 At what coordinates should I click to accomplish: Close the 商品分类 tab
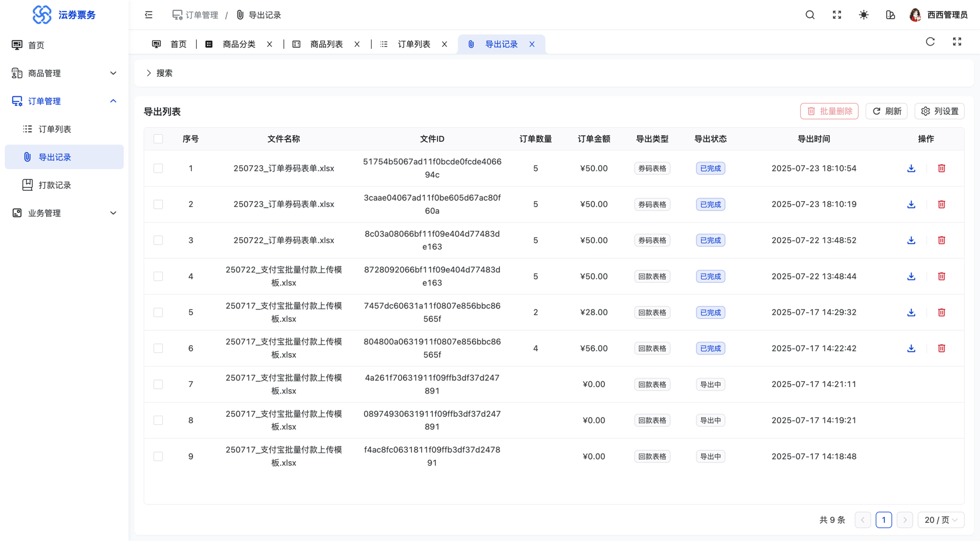(x=269, y=44)
